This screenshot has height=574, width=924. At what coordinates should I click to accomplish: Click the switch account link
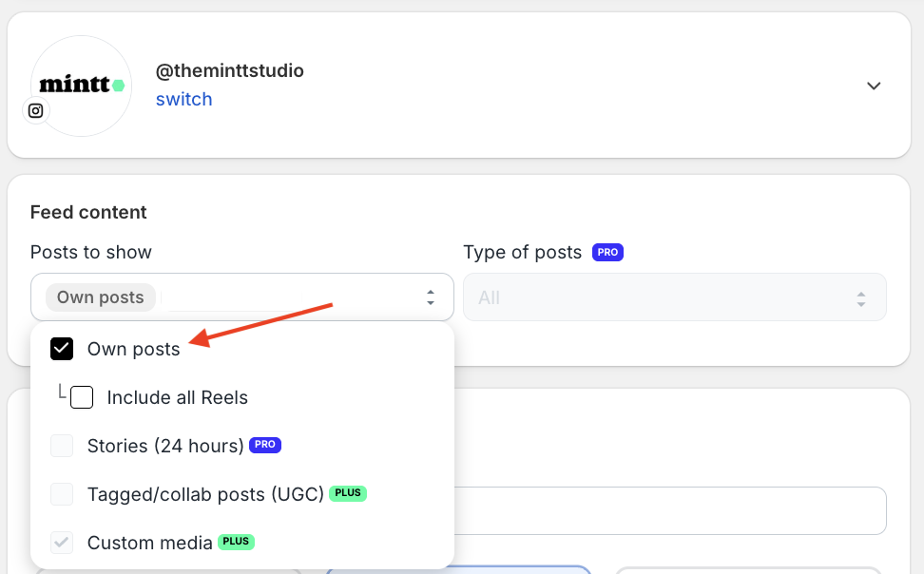point(183,99)
